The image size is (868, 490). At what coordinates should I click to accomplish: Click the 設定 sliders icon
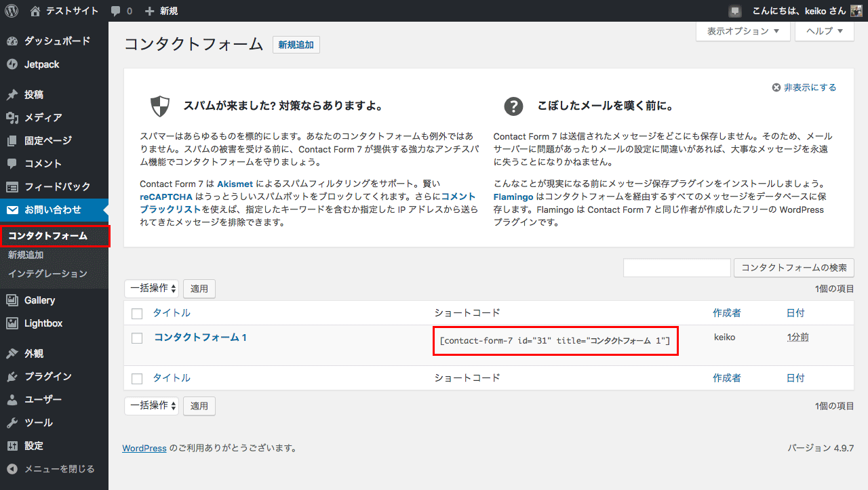click(x=12, y=446)
